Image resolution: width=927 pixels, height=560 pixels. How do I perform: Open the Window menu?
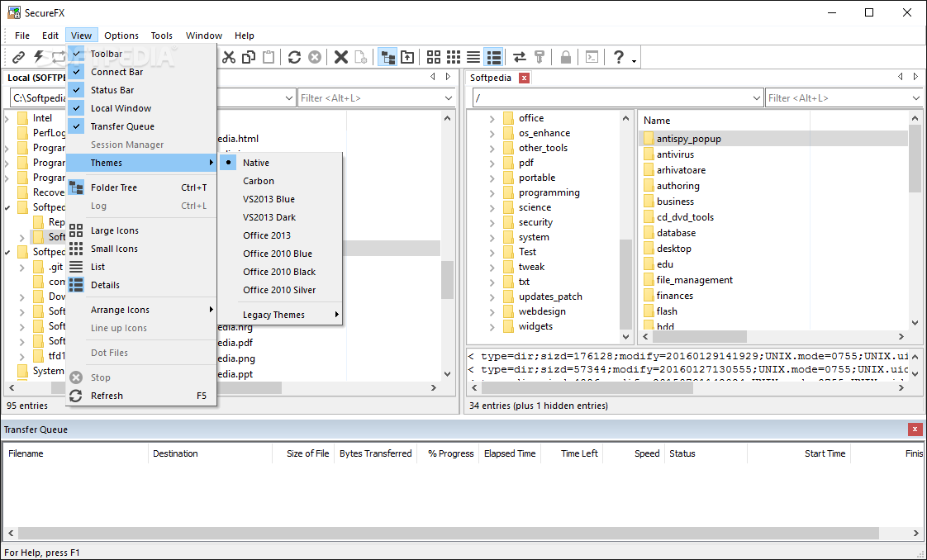pyautogui.click(x=204, y=36)
